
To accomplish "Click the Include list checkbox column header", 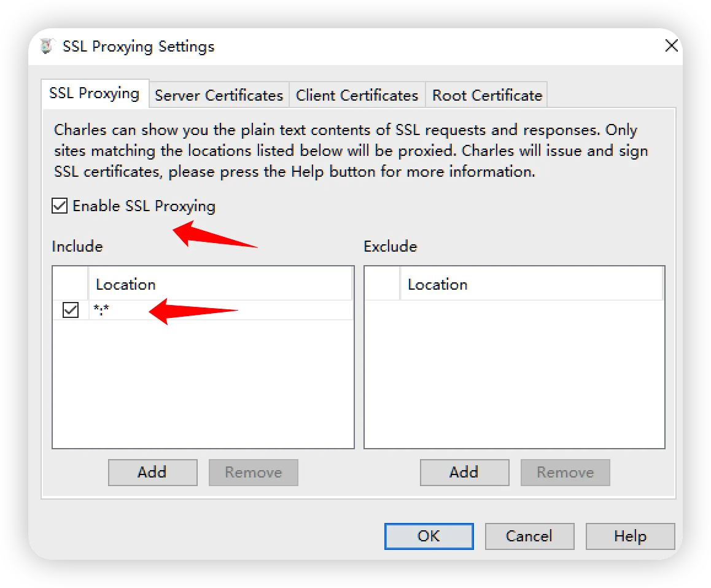I will (71, 284).
